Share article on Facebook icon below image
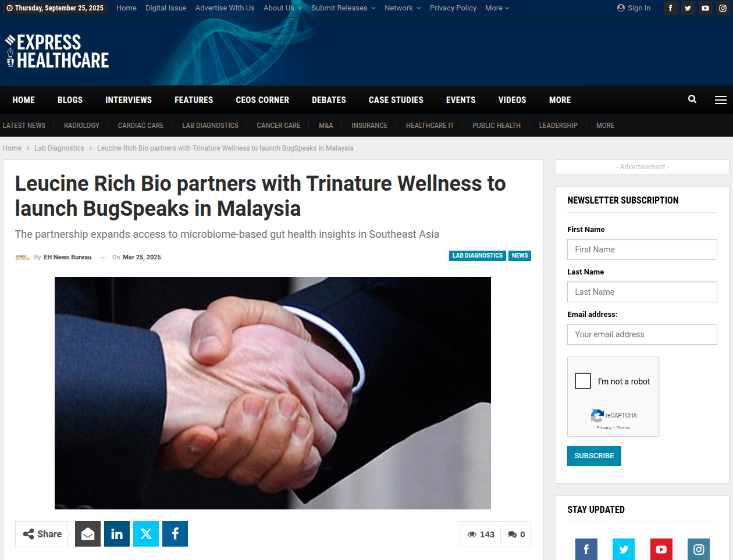733x560 pixels. 175,534
